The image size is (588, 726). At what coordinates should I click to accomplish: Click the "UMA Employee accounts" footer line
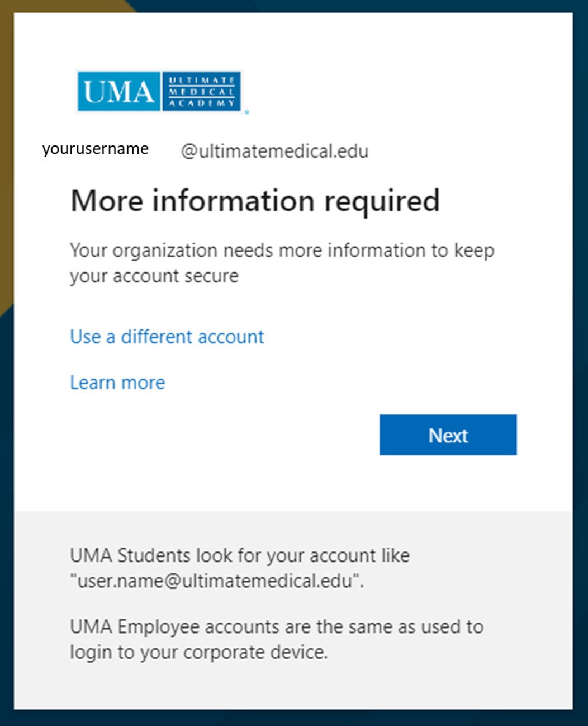276,626
